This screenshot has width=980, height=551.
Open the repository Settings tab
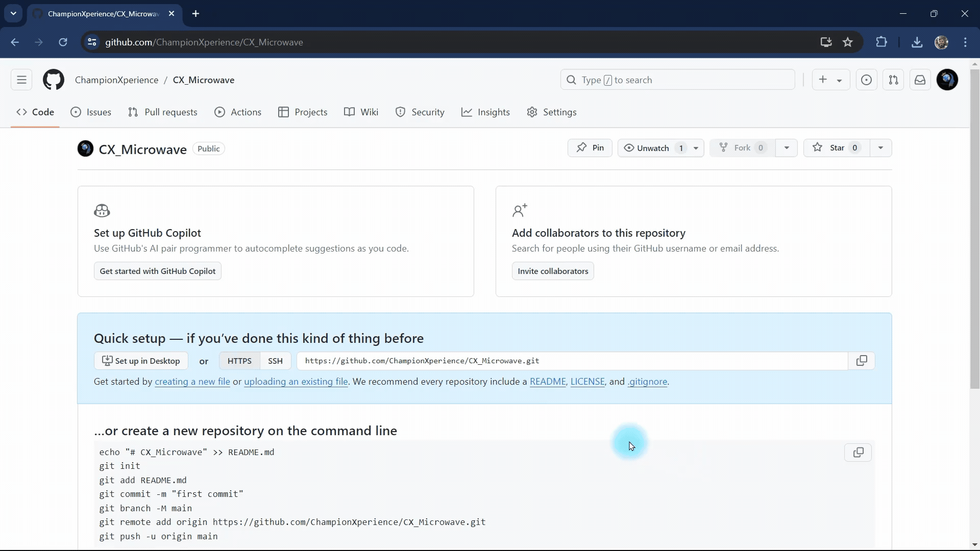tap(552, 112)
